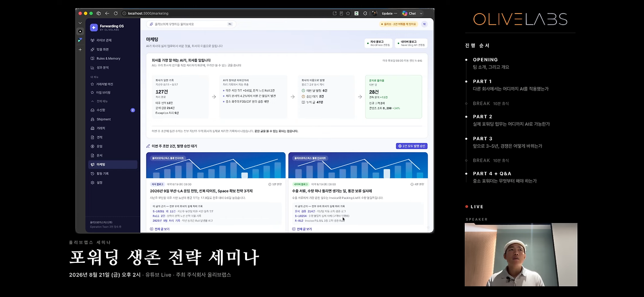Click the 수출 서류 article chart thumbnail
The image size is (644, 297).
[x=358, y=165]
